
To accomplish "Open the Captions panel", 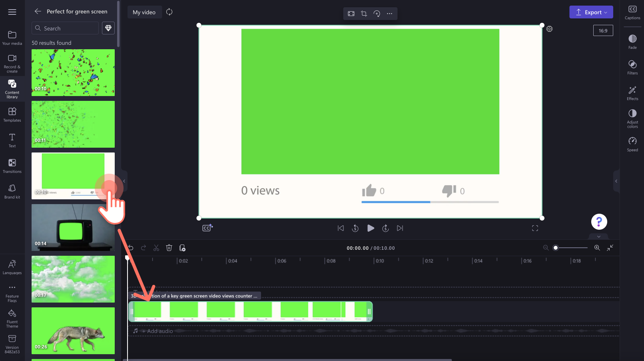I will point(632,13).
